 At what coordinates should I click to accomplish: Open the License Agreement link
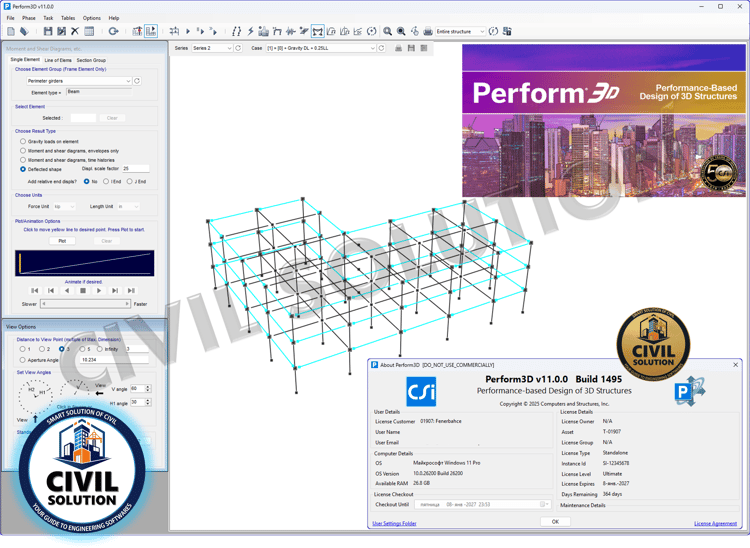[x=716, y=524]
